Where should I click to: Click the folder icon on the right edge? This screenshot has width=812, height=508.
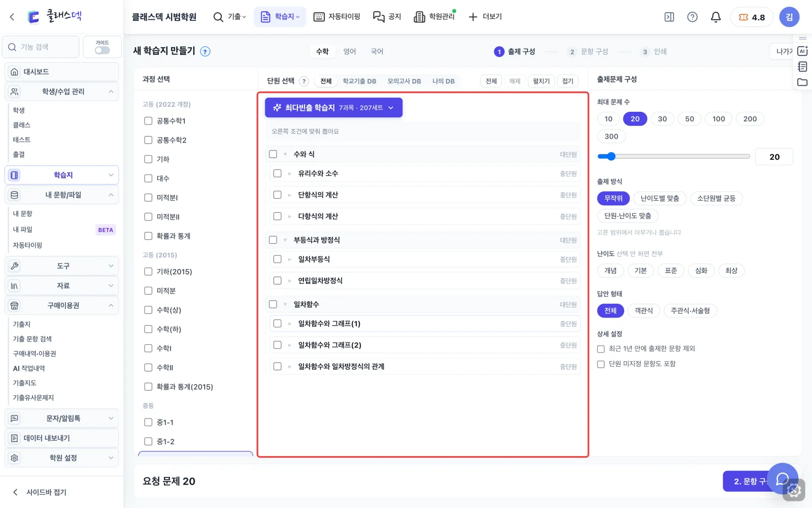[802, 82]
